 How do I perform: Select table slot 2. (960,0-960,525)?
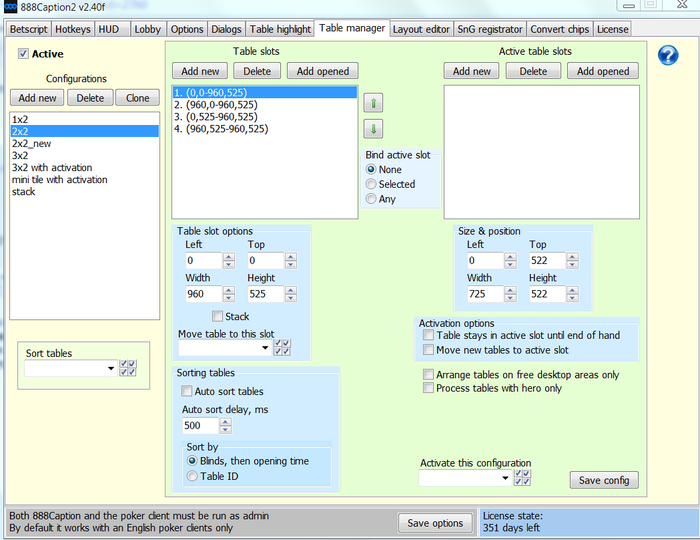pos(265,105)
